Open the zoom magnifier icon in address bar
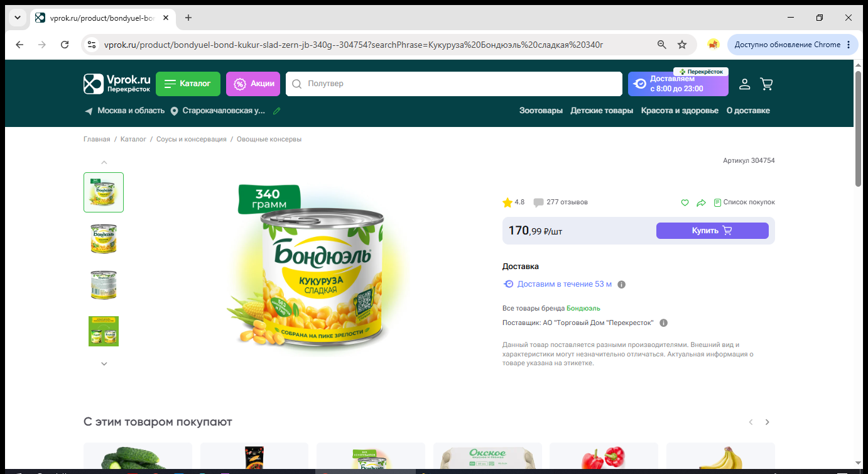 [x=661, y=45]
